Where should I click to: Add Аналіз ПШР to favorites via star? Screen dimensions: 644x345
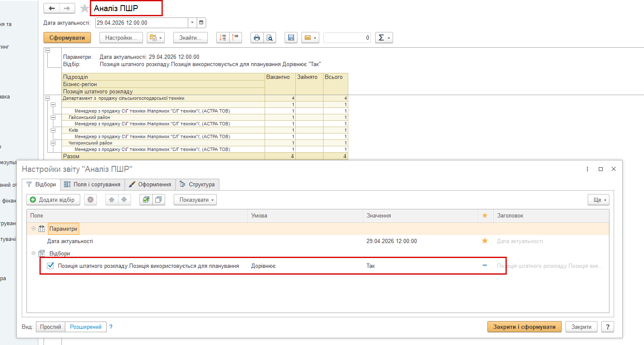(x=85, y=8)
